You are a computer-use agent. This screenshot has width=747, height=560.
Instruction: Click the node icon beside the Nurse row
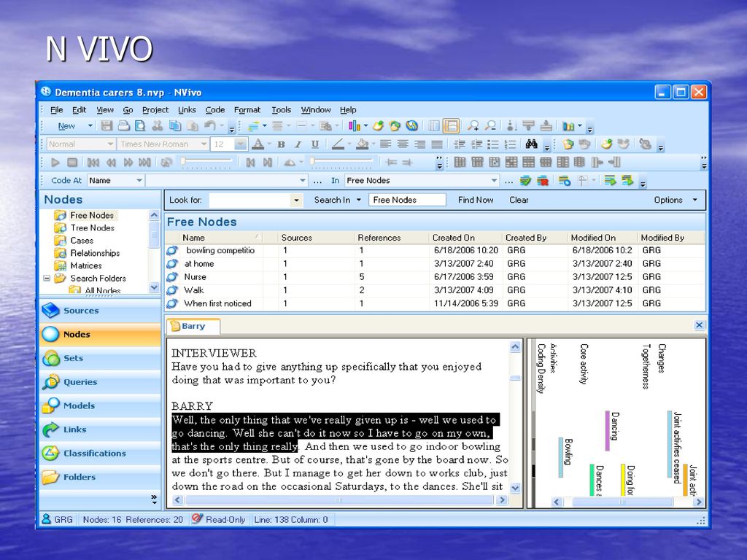tap(172, 277)
